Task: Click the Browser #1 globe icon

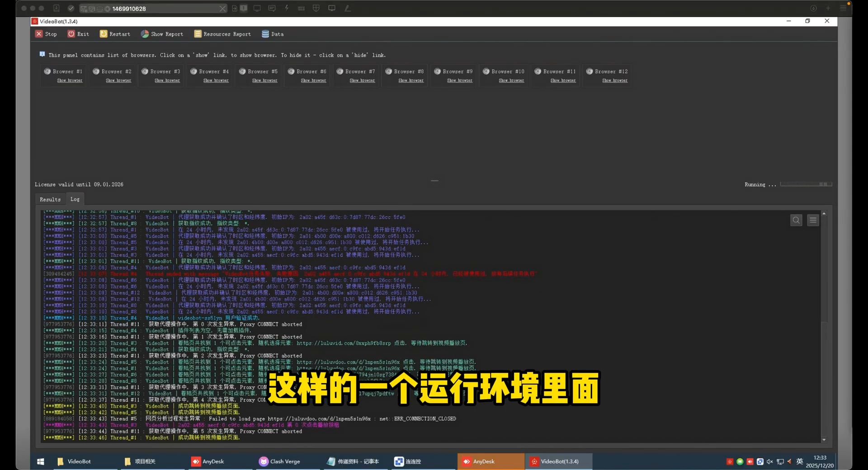Action: click(47, 71)
